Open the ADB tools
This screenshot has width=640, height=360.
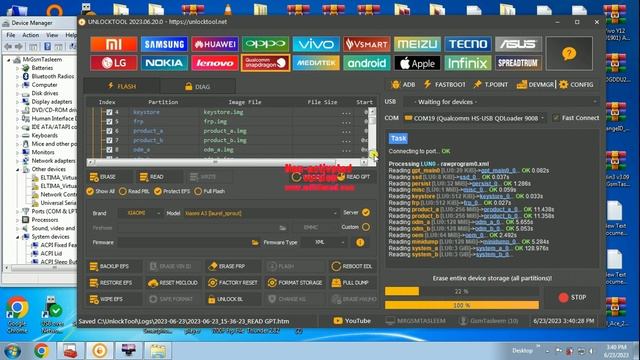(x=403, y=84)
